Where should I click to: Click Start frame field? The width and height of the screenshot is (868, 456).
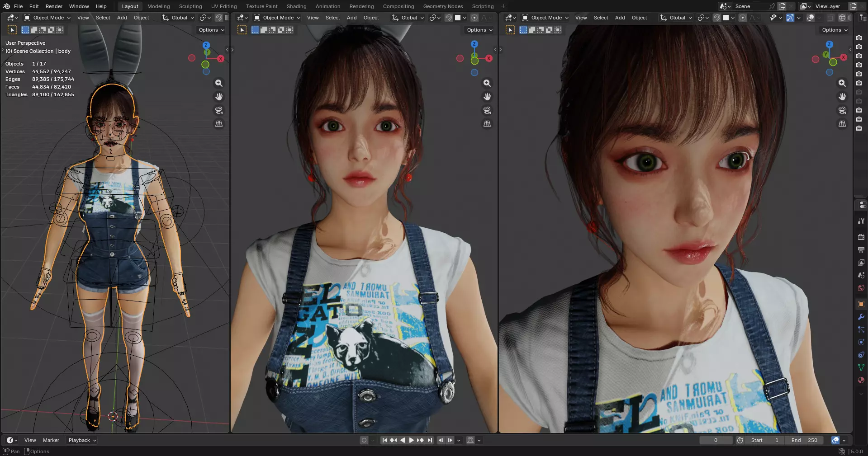[765, 440]
